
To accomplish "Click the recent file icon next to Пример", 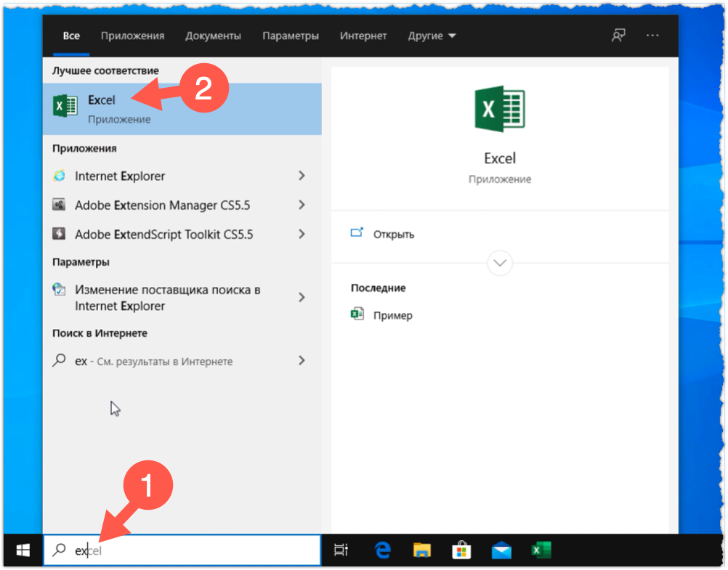I will (357, 314).
